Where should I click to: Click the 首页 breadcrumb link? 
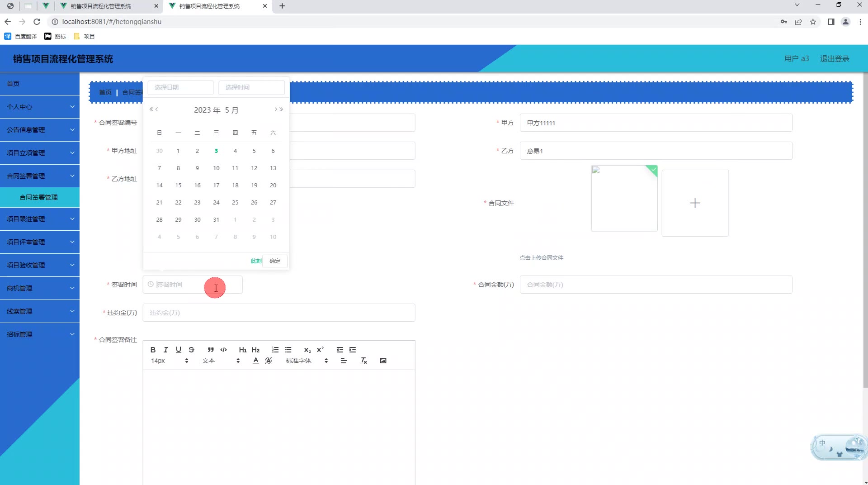[105, 92]
